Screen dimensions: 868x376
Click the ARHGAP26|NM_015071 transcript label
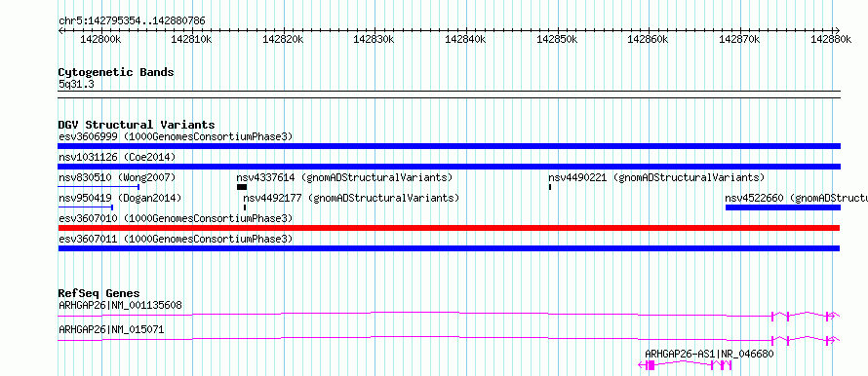coord(111,329)
